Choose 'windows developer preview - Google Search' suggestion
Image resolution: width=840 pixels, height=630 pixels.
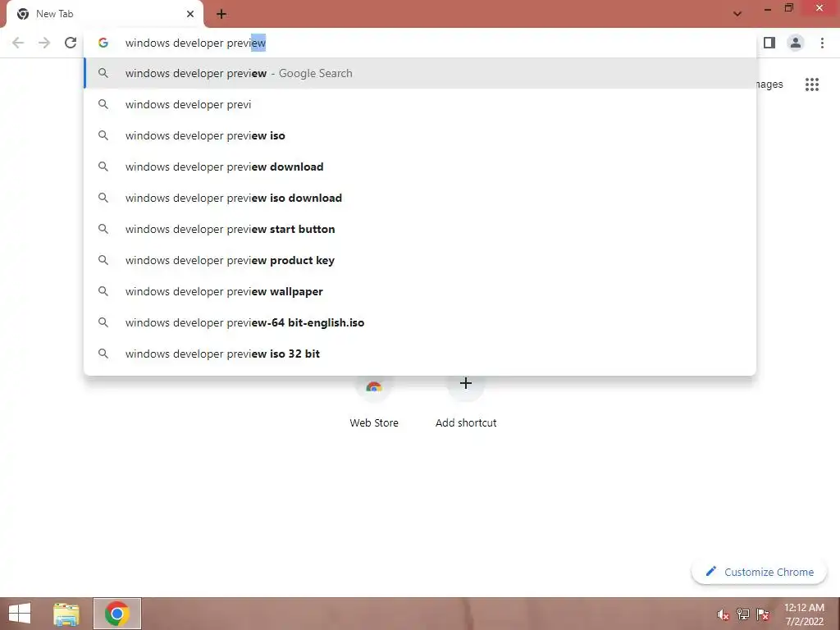tap(420, 73)
